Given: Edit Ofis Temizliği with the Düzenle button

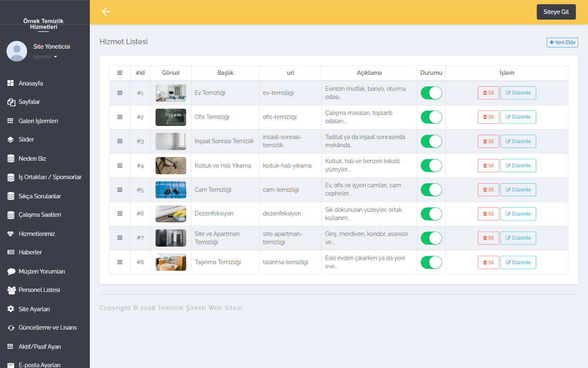Looking at the screenshot, I should 518,117.
